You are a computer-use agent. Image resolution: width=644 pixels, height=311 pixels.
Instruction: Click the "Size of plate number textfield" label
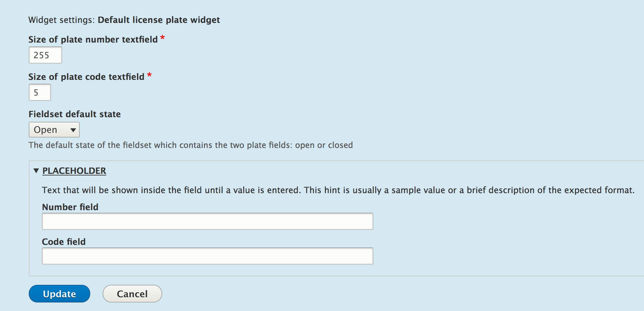coord(93,40)
